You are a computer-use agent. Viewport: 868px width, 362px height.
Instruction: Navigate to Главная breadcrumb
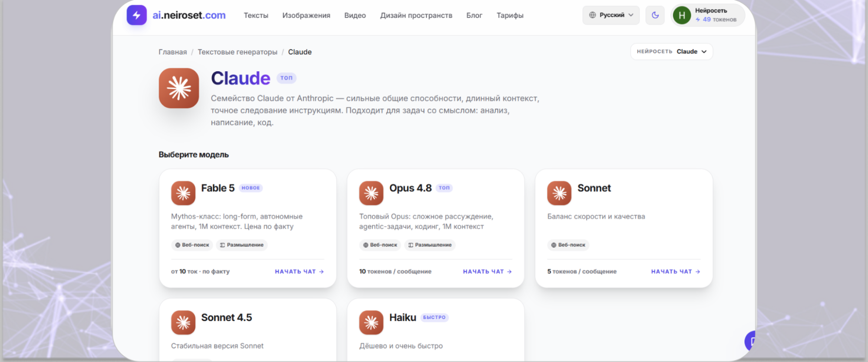172,52
